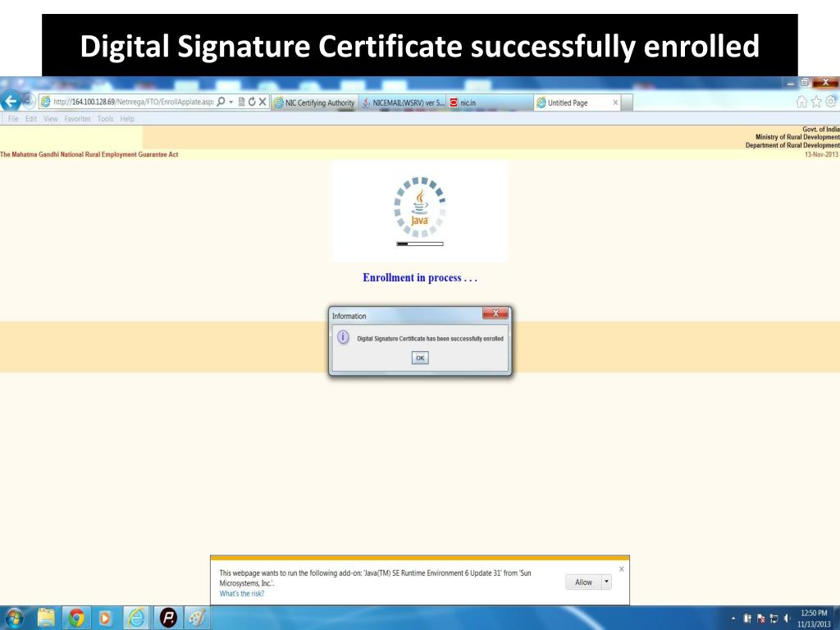Click the Enrollment in process text
Viewport: 840px width, 630px height.
pyautogui.click(x=420, y=277)
